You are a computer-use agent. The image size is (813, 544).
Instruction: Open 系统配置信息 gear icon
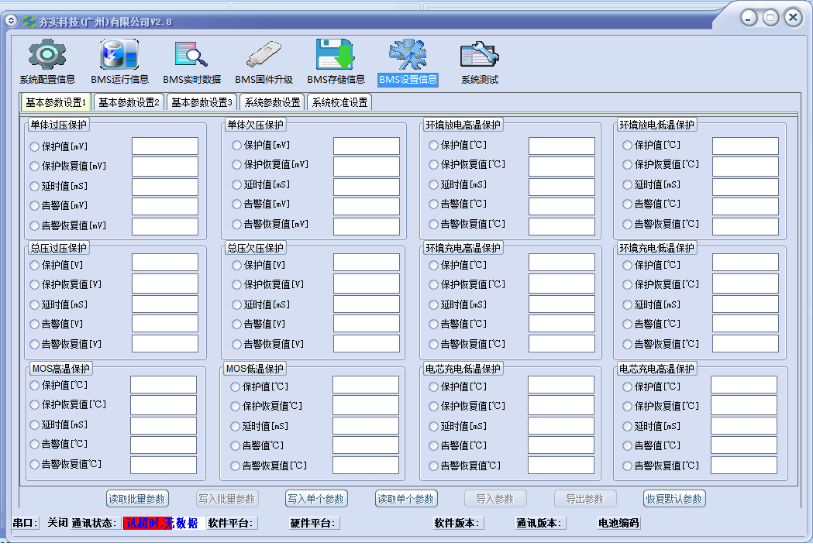(46, 55)
